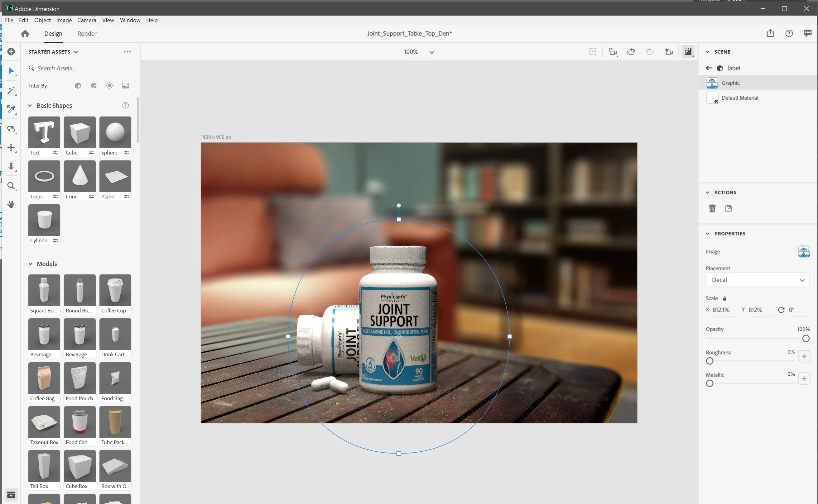Select the Default Material item
The image size is (818, 504).
tap(740, 98)
